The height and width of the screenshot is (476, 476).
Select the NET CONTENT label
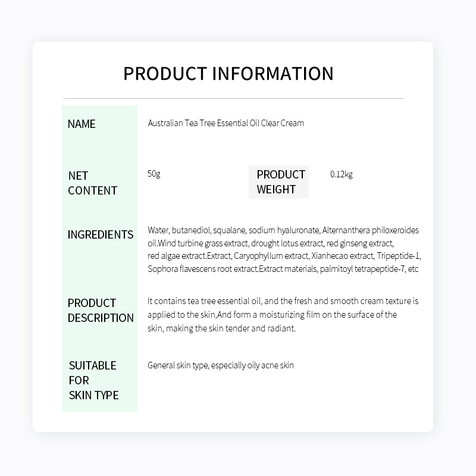[92, 183]
